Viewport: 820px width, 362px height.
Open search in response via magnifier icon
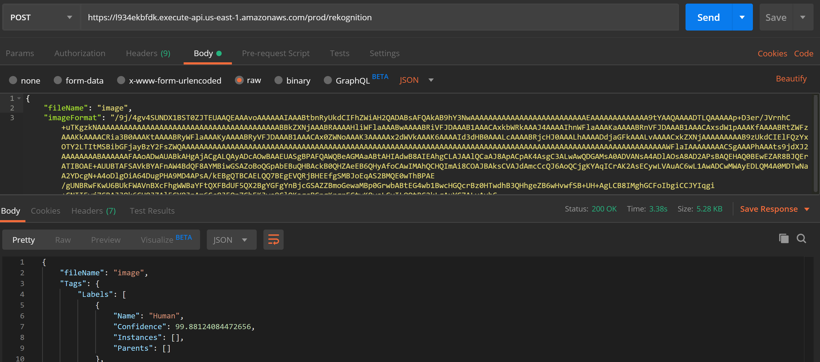coord(801,239)
